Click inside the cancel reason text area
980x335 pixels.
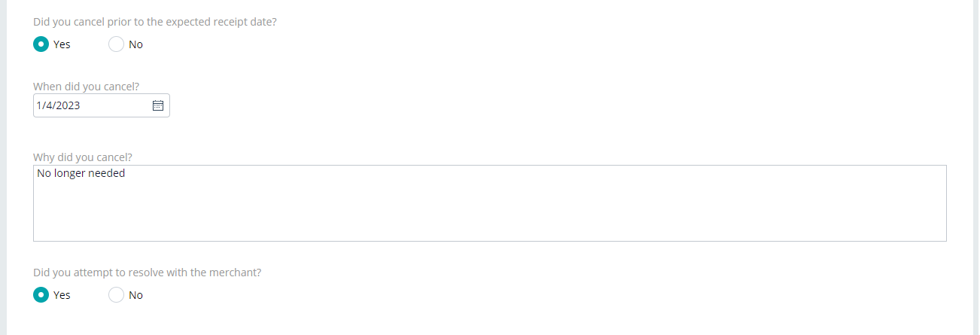pyautogui.click(x=490, y=203)
